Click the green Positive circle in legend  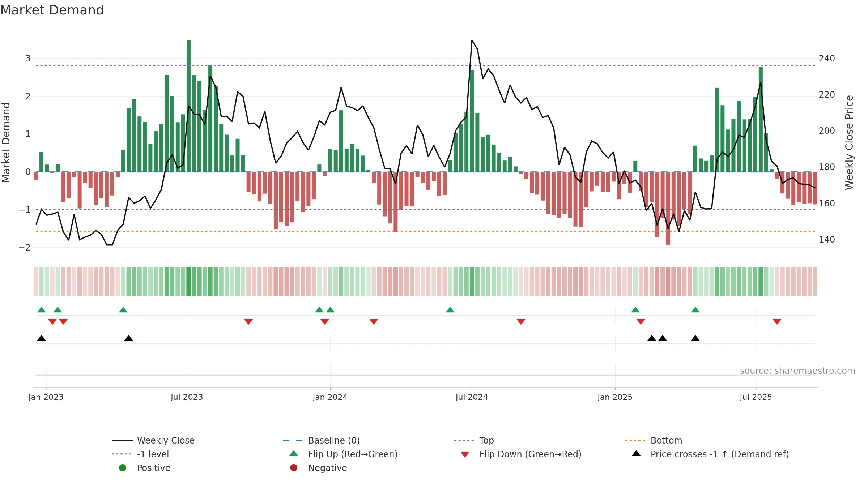123,468
